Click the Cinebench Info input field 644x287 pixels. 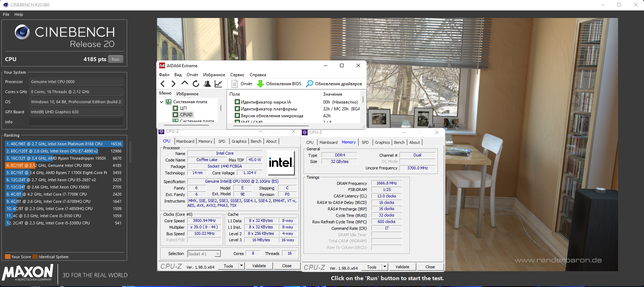[x=76, y=122]
